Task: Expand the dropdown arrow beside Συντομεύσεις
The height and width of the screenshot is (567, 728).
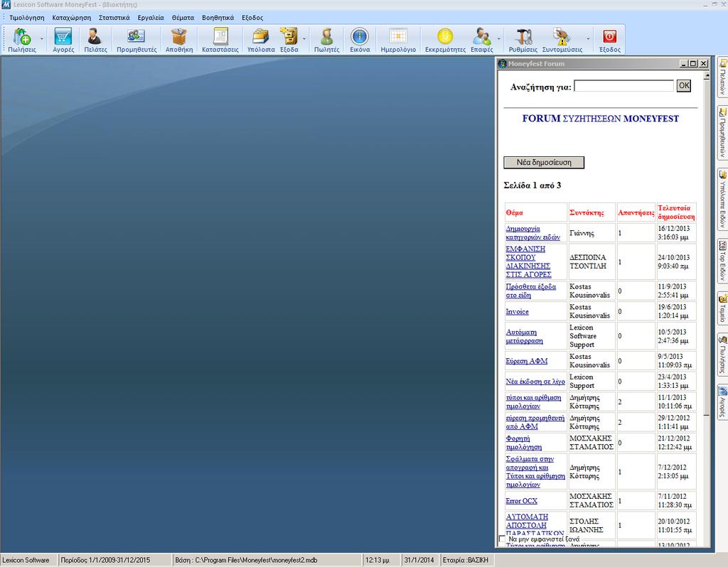Action: 588,39
